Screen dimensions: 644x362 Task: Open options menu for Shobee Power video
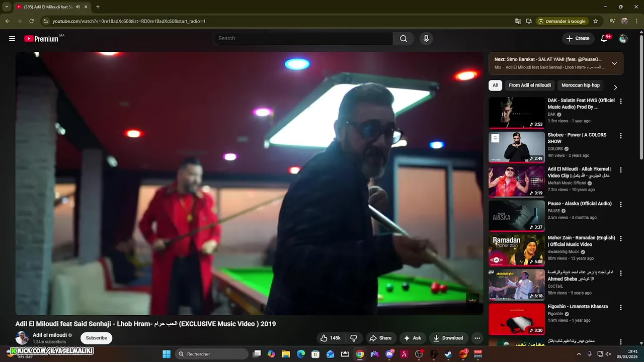[620, 136]
